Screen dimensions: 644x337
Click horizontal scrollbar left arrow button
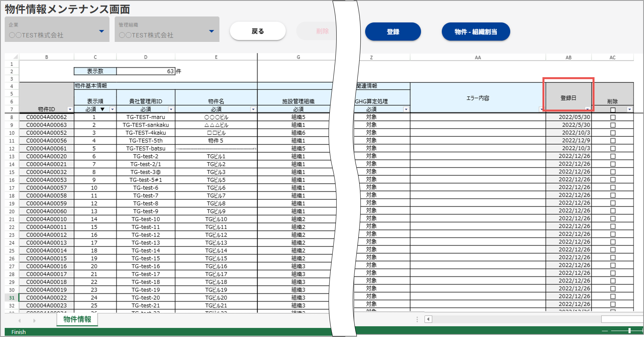(x=428, y=319)
